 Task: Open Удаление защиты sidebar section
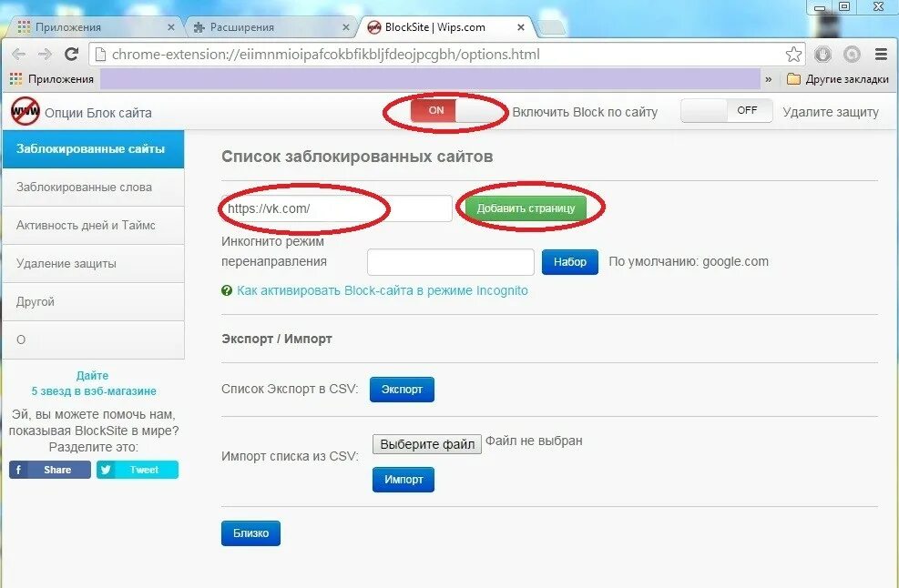tap(94, 264)
